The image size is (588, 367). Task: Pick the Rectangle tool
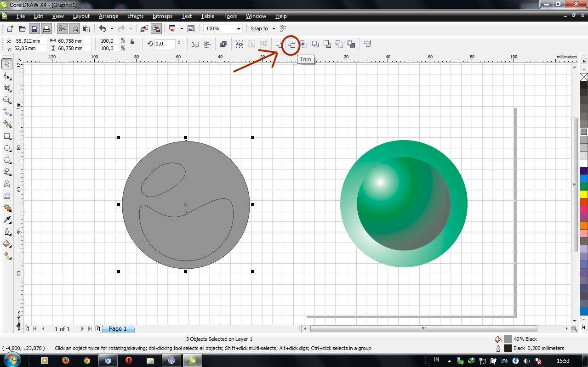click(x=7, y=136)
